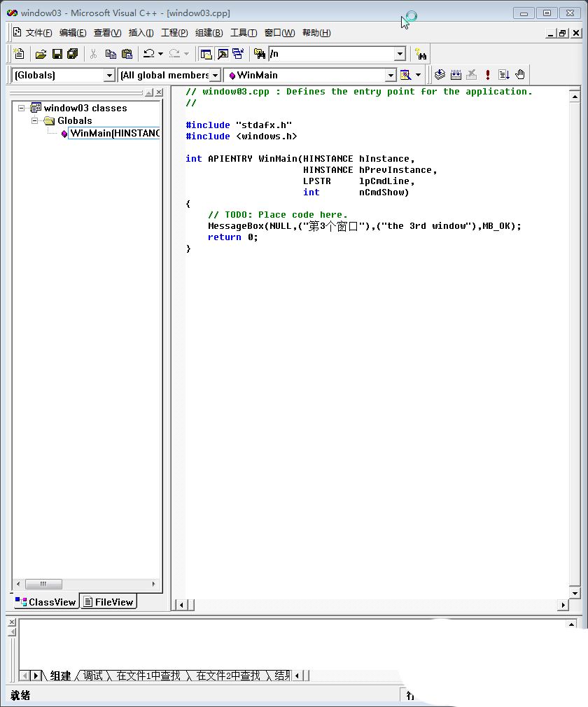Click inside the /n find combo box
Viewport: 588px width, 707px height.
pyautogui.click(x=329, y=54)
